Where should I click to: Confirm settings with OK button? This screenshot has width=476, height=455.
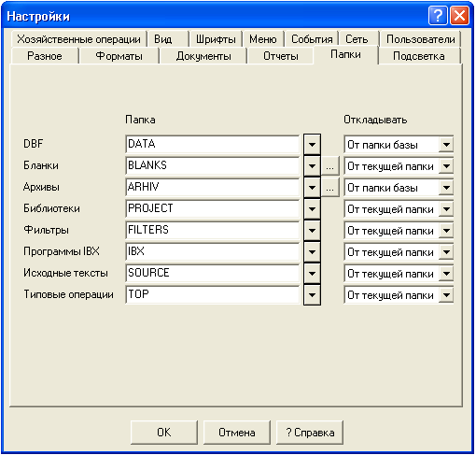pos(164,433)
